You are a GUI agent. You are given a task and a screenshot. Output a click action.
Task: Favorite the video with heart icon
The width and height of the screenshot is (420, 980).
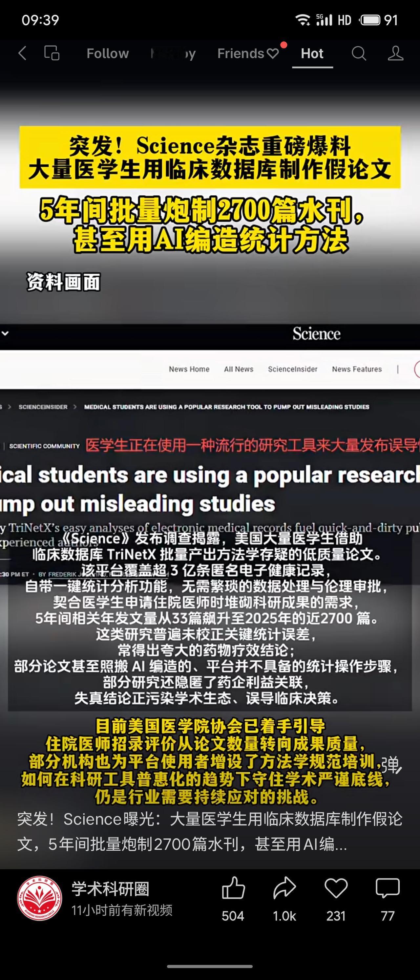pyautogui.click(x=336, y=888)
